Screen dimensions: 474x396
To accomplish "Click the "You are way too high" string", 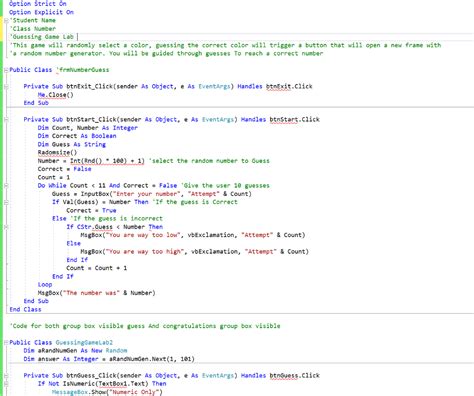I will pos(145,252).
